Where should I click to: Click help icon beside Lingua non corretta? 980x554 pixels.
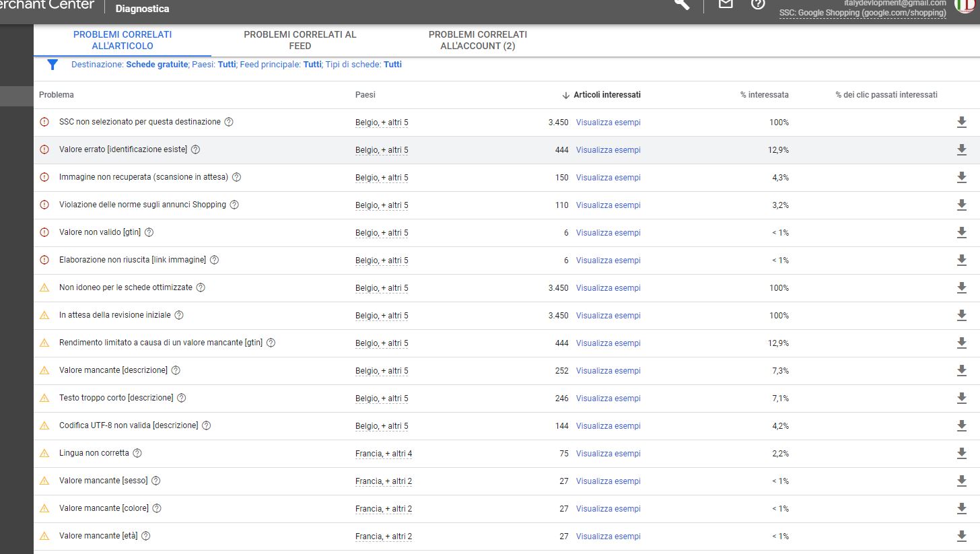pyautogui.click(x=137, y=453)
